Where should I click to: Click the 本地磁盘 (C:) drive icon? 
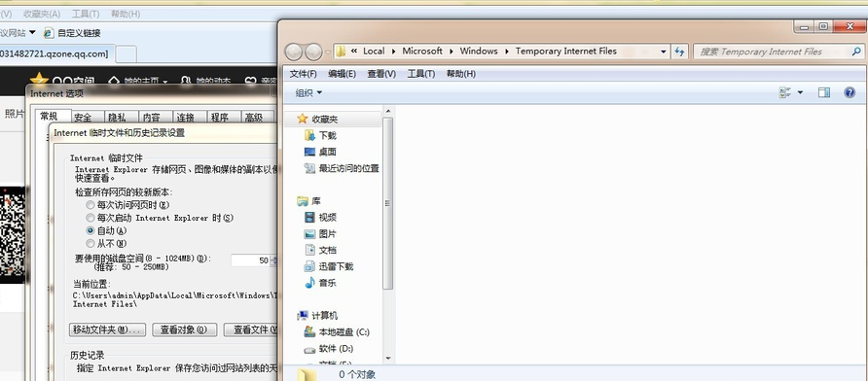pos(310,331)
